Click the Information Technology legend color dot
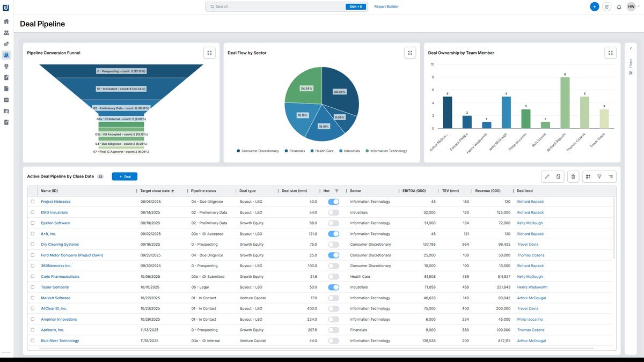The width and height of the screenshot is (644, 362). click(367, 151)
